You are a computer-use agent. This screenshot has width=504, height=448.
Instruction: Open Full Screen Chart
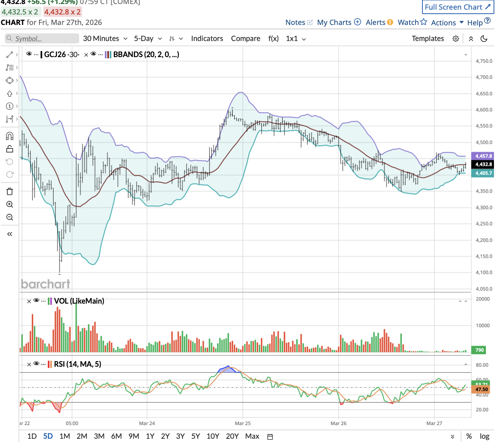pos(458,7)
